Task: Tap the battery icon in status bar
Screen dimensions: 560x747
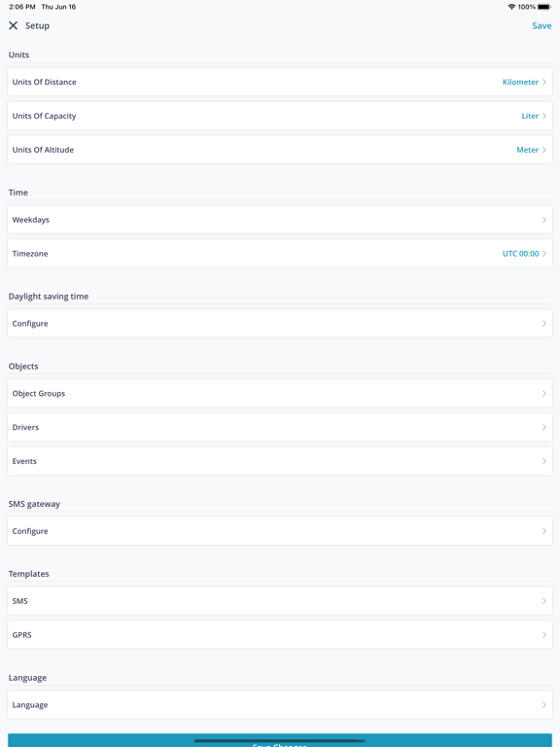Action: [x=544, y=7]
